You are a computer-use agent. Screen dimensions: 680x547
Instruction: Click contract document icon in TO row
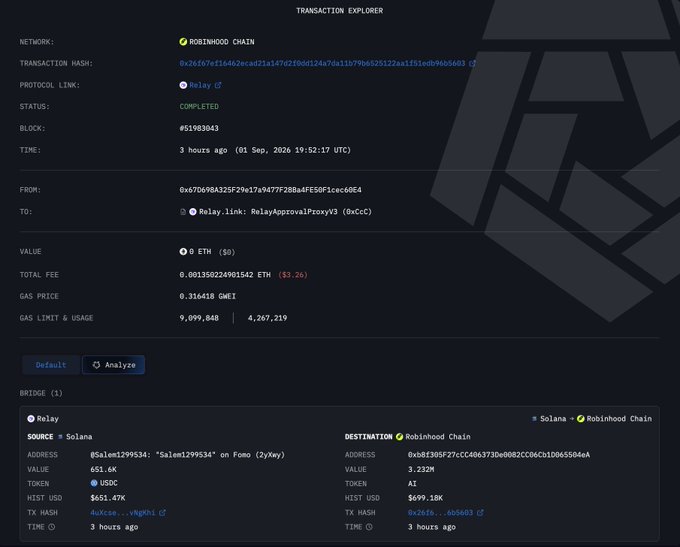click(x=183, y=212)
